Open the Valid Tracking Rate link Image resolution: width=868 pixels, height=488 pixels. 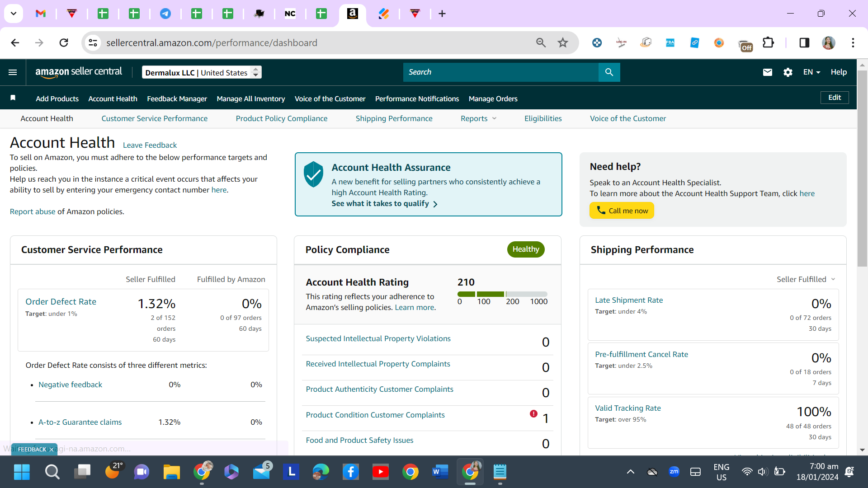628,408
